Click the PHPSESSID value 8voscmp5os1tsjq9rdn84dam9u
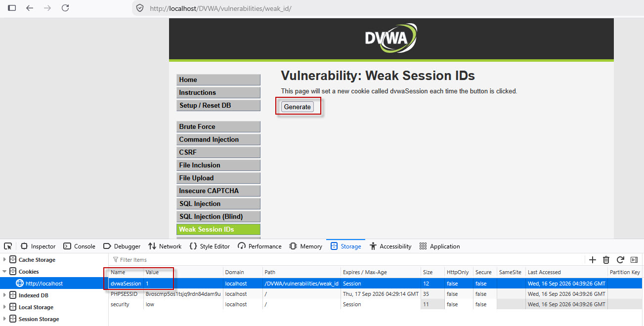The height and width of the screenshot is (326, 644). point(183,294)
